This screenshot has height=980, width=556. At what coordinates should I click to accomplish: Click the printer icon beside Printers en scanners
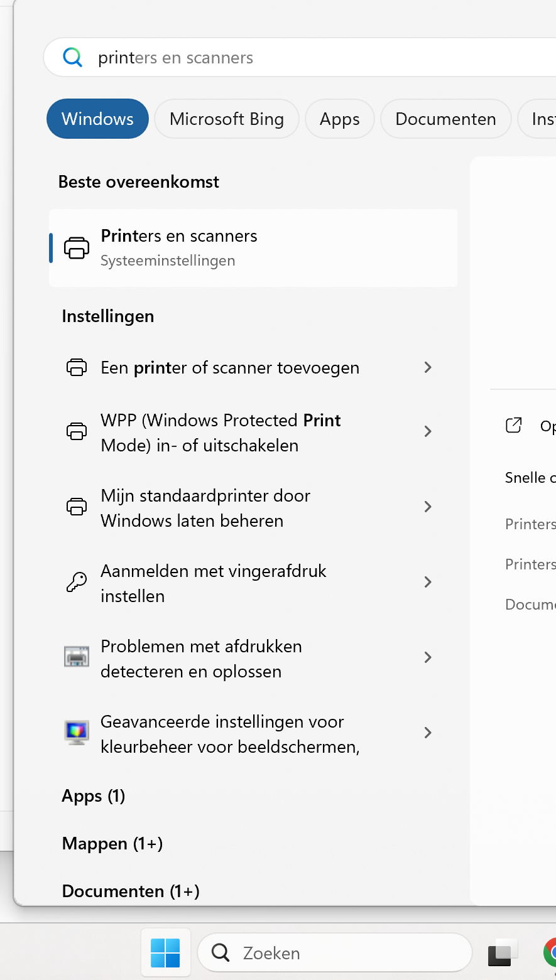77,248
